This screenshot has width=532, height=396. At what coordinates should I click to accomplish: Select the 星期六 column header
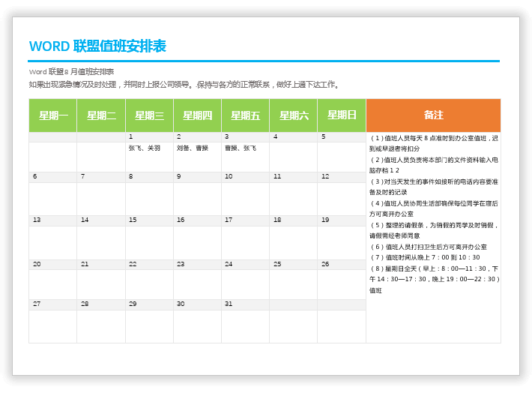point(294,115)
